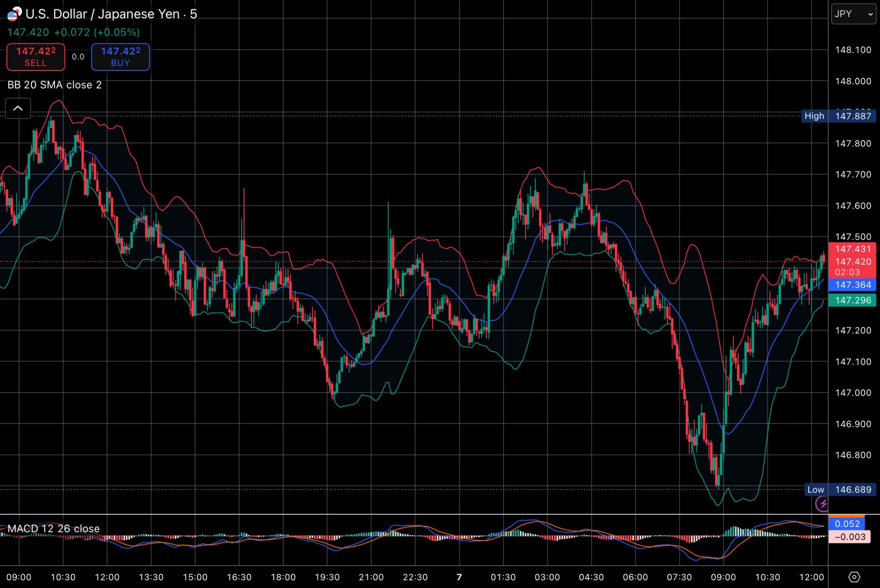Select the BB 20 SMA close 2 indicator label

tap(55, 85)
